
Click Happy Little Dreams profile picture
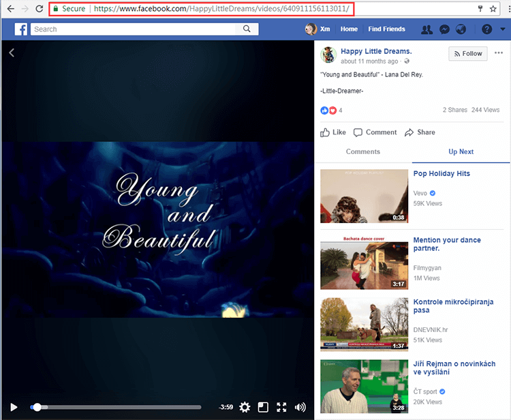tap(328, 55)
